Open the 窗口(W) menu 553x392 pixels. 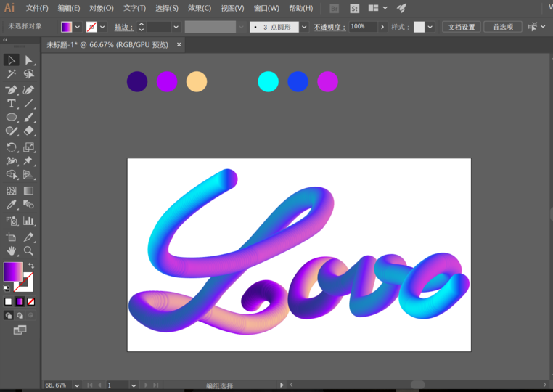pyautogui.click(x=266, y=8)
